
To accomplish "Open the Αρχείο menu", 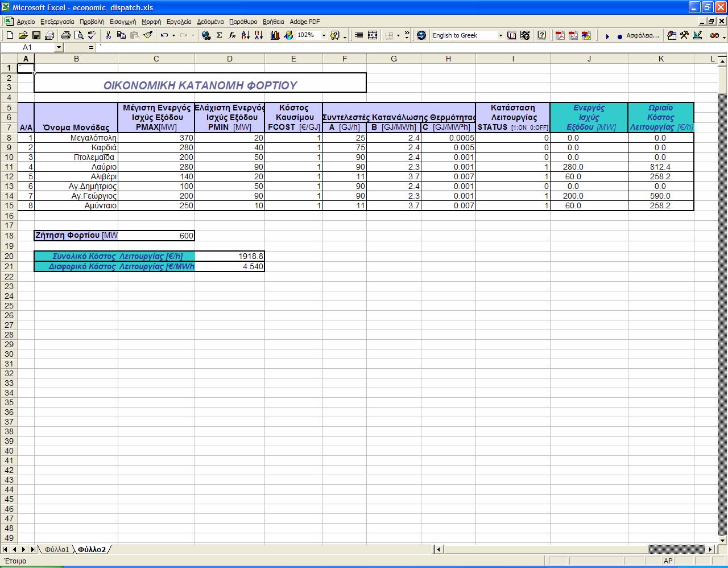I will point(26,22).
